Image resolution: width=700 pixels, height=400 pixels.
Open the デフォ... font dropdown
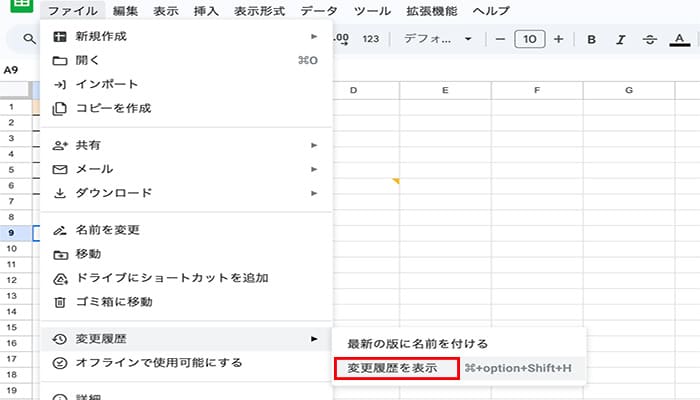(x=438, y=39)
